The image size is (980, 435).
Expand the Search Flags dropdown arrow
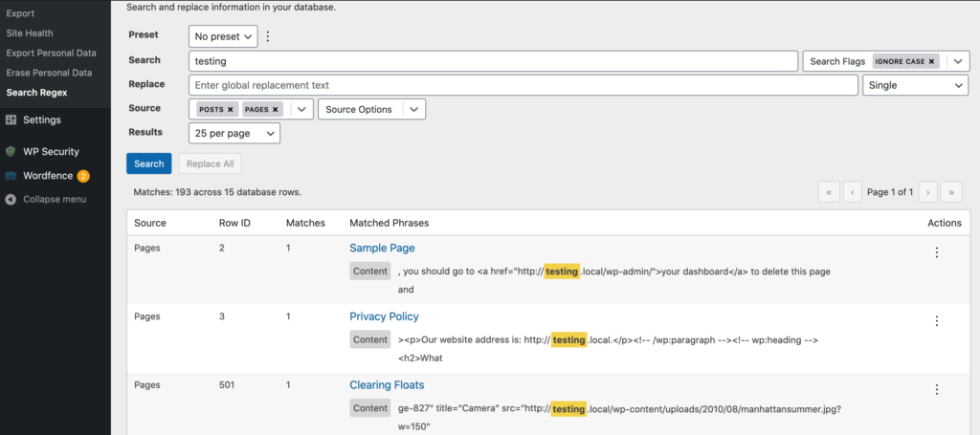pos(958,61)
